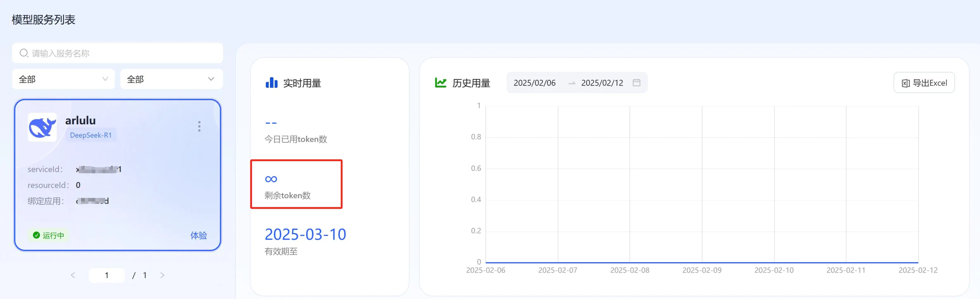Open the arlulu card three-dot menu
The height and width of the screenshot is (299, 980).
pyautogui.click(x=199, y=126)
